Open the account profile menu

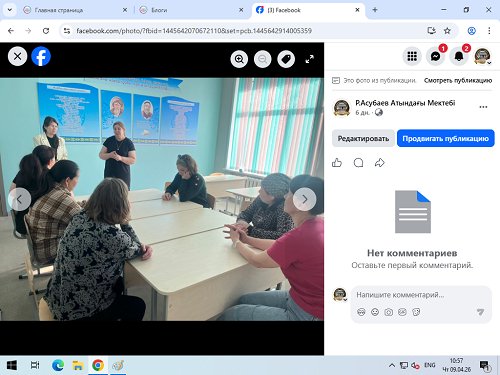482,56
